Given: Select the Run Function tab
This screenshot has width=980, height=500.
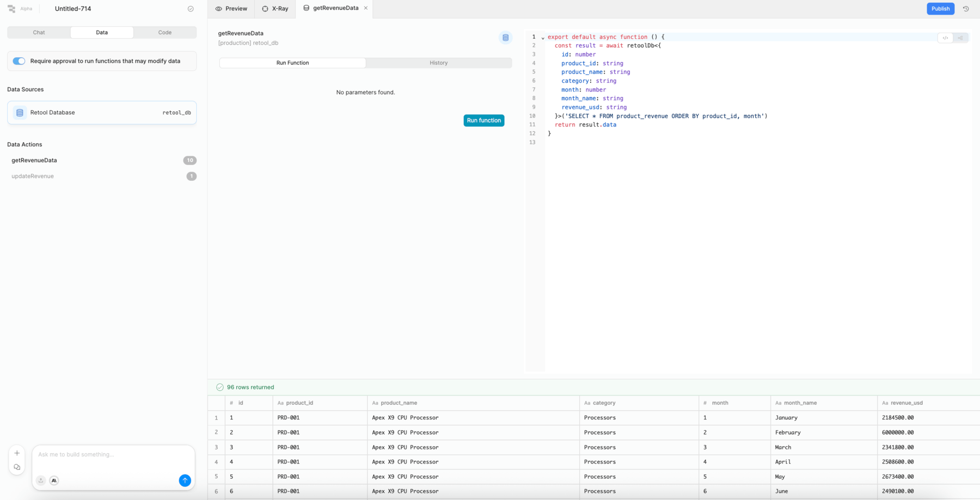Looking at the screenshot, I should click(x=293, y=63).
